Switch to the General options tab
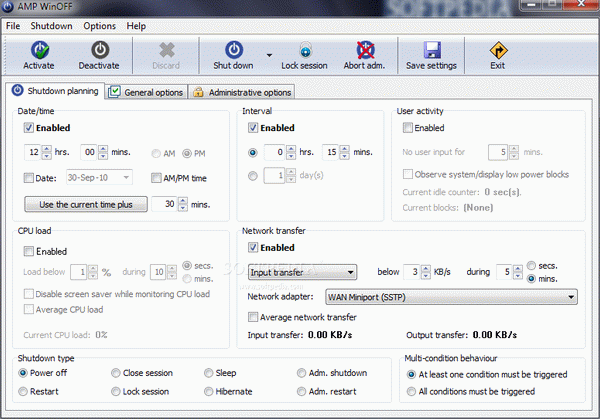 (146, 92)
